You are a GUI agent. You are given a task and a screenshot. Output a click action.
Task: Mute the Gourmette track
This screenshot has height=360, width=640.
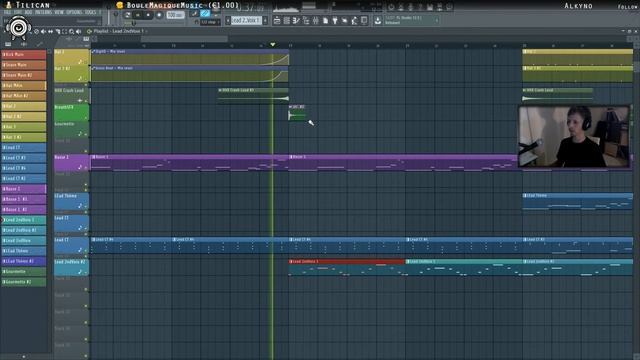(x=86, y=135)
